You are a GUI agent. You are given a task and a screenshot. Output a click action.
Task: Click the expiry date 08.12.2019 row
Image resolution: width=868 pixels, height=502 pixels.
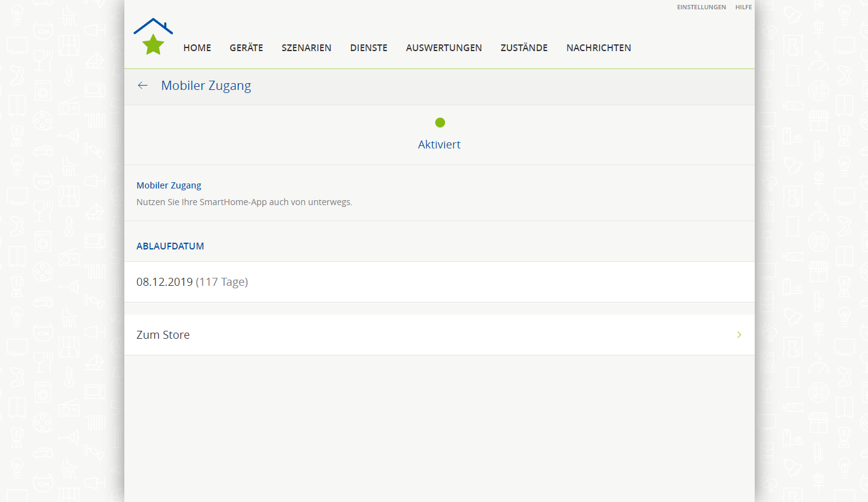tap(192, 282)
